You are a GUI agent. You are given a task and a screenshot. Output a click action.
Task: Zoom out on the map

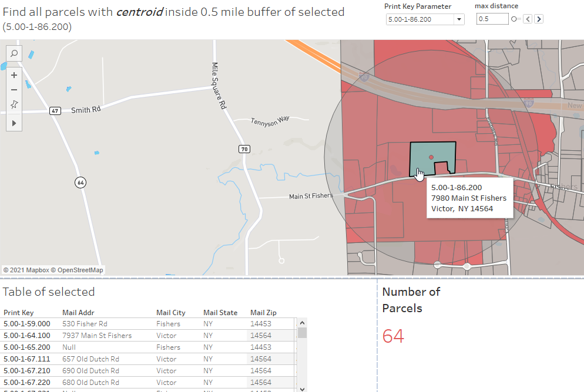(x=14, y=90)
